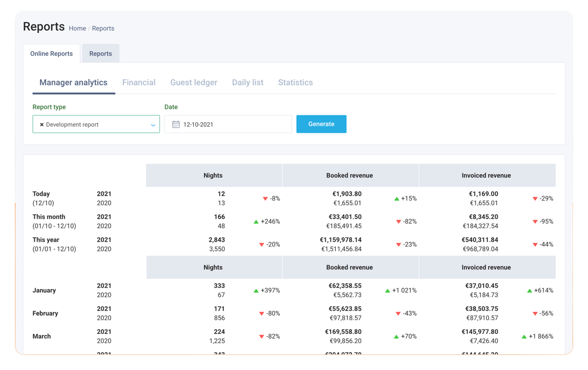Click the green arrow next to +1 021%
The width and height of the screenshot is (588, 370).
coord(387,290)
